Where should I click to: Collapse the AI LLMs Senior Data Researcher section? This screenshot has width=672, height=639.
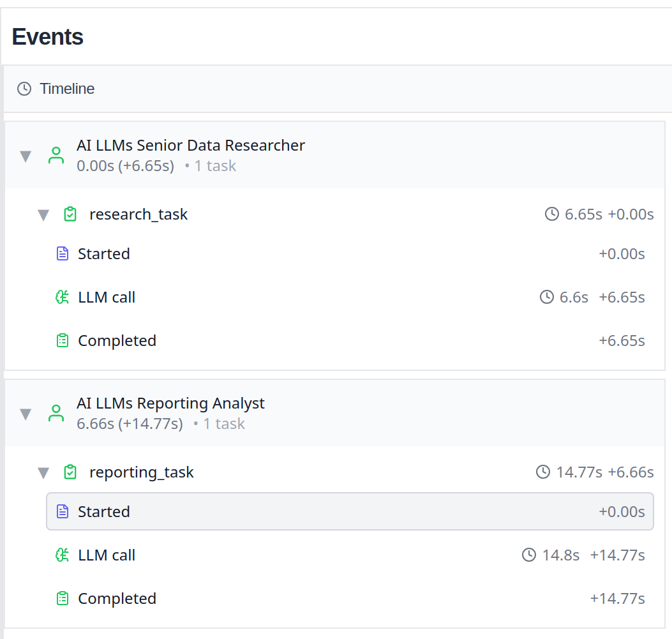[x=26, y=156]
